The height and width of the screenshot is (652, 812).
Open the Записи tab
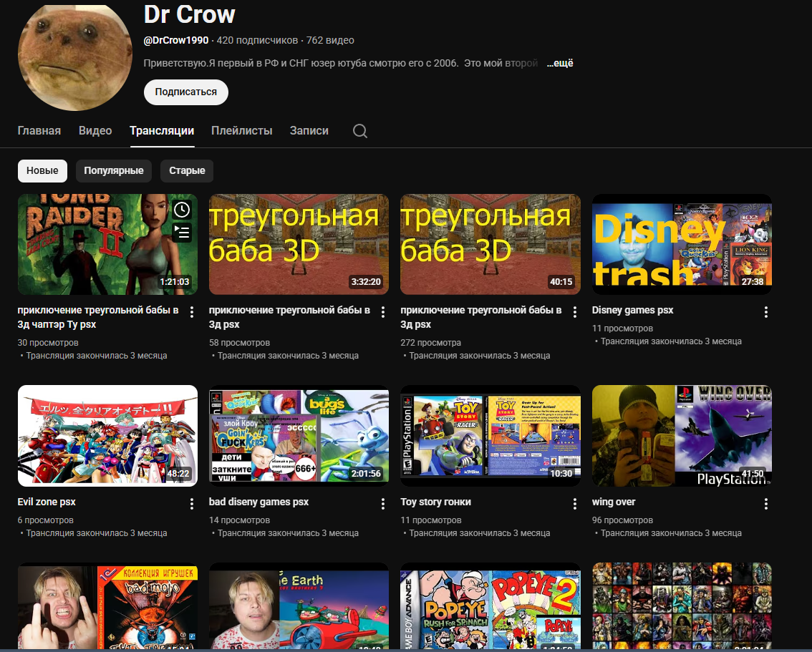point(309,130)
